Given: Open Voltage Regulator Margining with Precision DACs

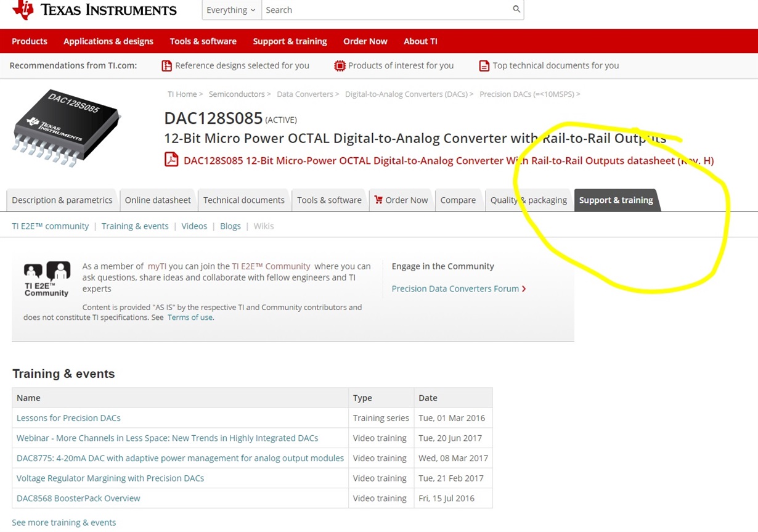Looking at the screenshot, I should click(110, 478).
